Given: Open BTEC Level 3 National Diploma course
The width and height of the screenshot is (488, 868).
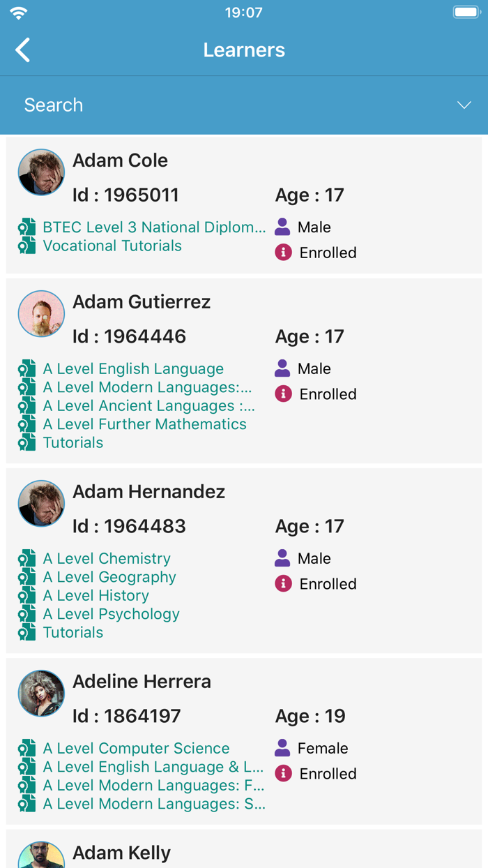Looking at the screenshot, I should (154, 227).
